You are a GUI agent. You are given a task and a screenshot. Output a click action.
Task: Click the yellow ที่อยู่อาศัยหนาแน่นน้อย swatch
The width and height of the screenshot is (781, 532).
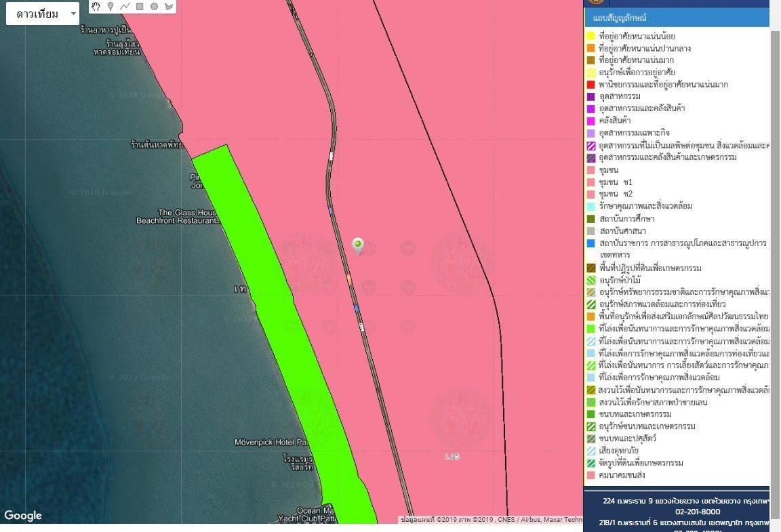click(590, 36)
